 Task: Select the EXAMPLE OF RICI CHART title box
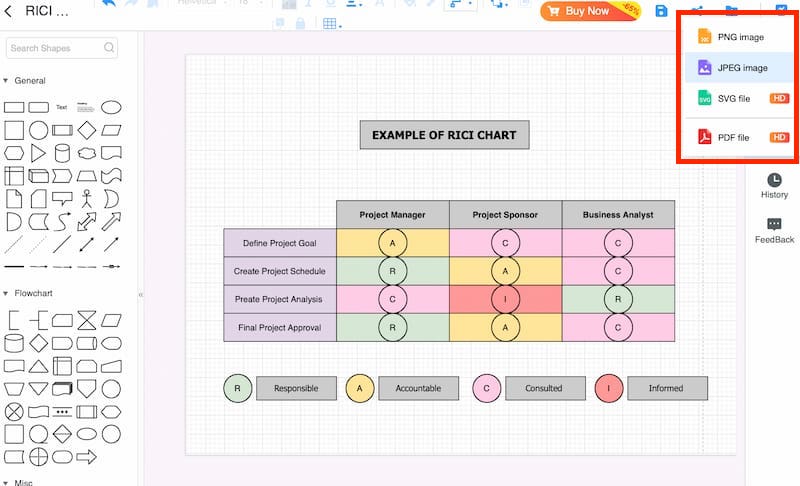(x=444, y=135)
